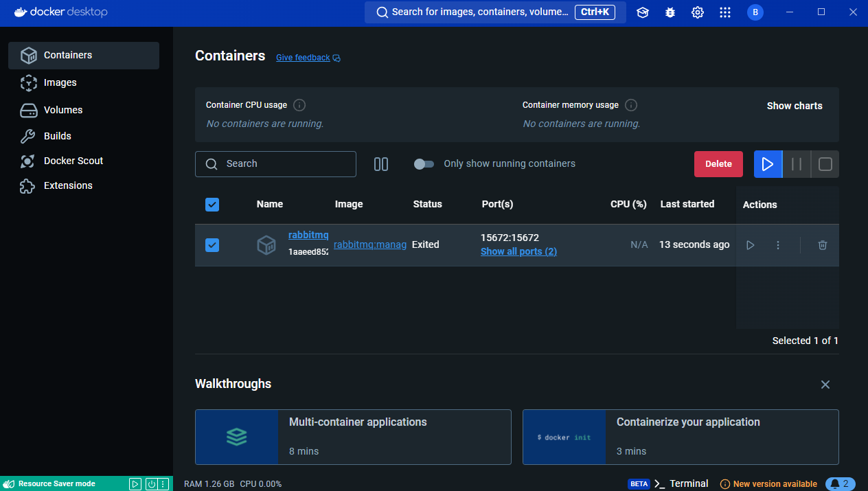Screen dimensions: 868x491
Task: Click the Images icon in the sidebar
Action: [28, 83]
